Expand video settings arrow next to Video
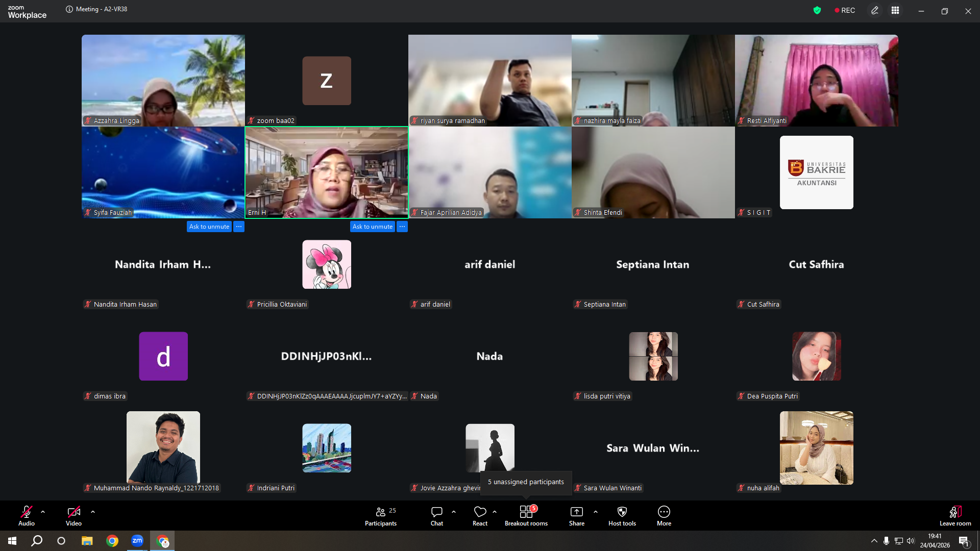980x551 pixels. point(93,512)
